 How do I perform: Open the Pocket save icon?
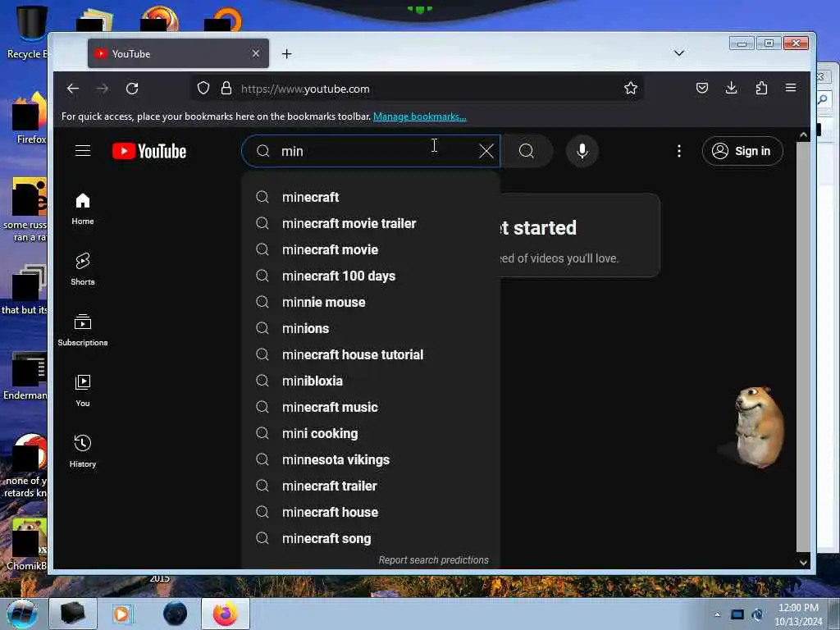(x=702, y=88)
